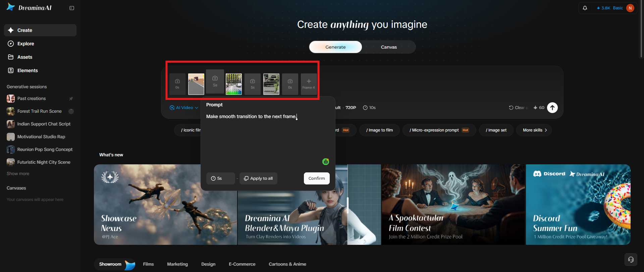644x272 pixels.
Task: Click Apply to all
Action: (258, 178)
